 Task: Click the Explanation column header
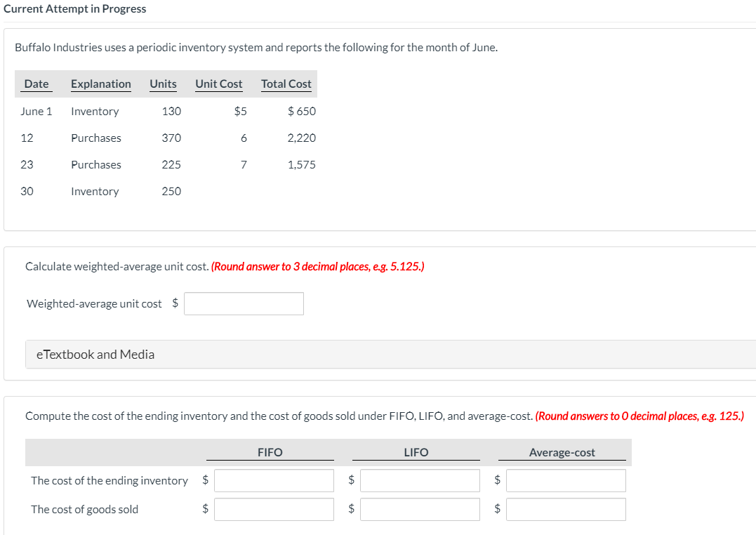[x=100, y=84]
